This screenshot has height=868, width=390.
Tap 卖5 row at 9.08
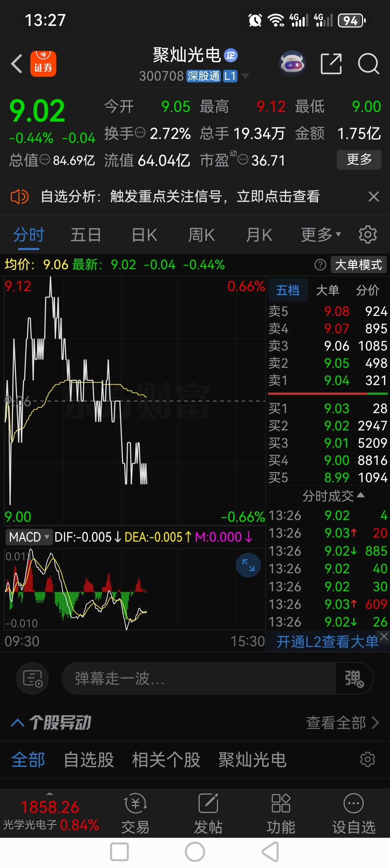click(x=328, y=311)
